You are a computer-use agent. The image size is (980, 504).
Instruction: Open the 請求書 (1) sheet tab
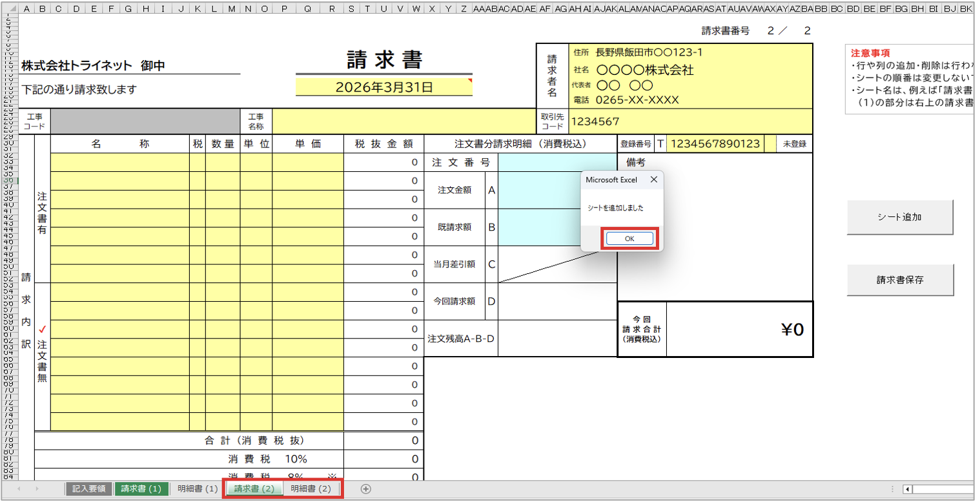(x=141, y=489)
